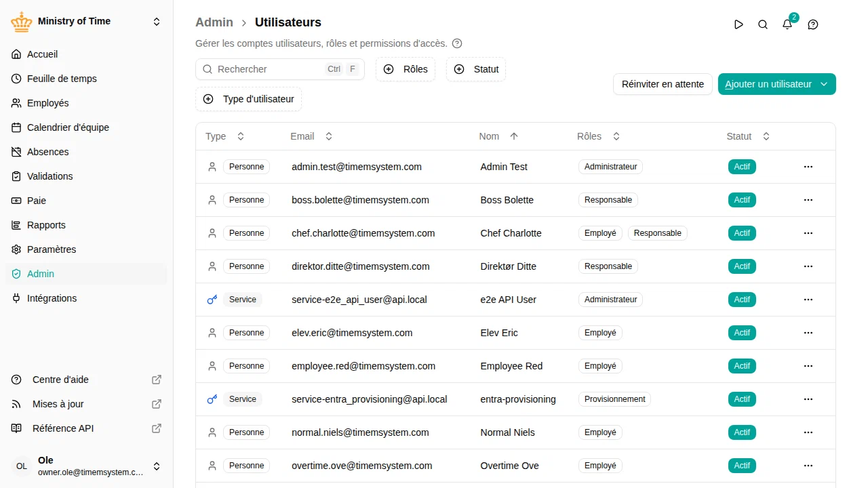Open the Rôles filter dropdown
The width and height of the screenshot is (868, 488).
[406, 69]
